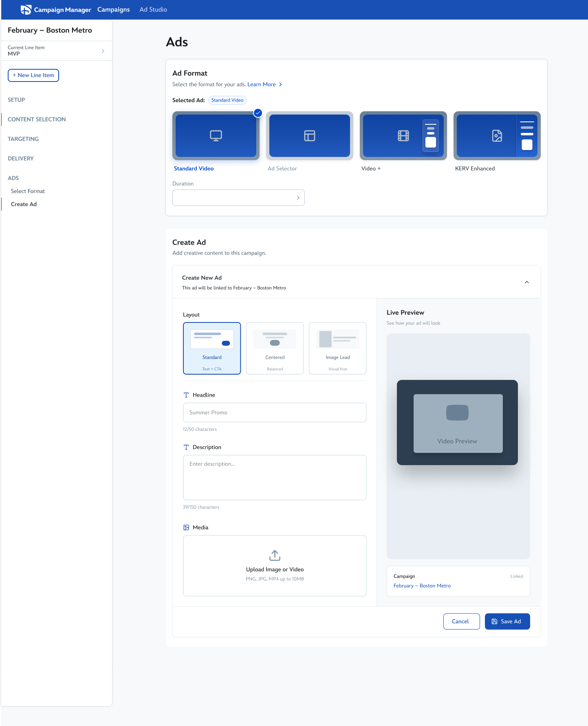This screenshot has height=726, width=588.
Task: Click the + New Line Item button
Action: tap(33, 75)
